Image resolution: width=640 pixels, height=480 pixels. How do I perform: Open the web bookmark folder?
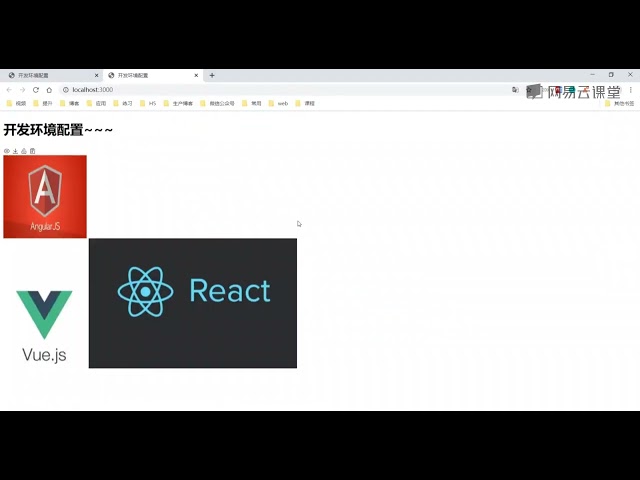[x=278, y=104]
